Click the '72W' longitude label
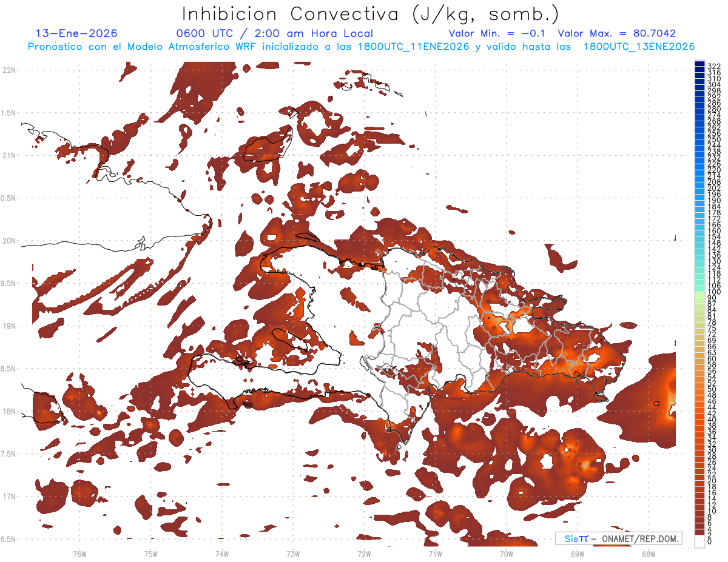Viewport: 728px width, 562px height. coord(364,554)
